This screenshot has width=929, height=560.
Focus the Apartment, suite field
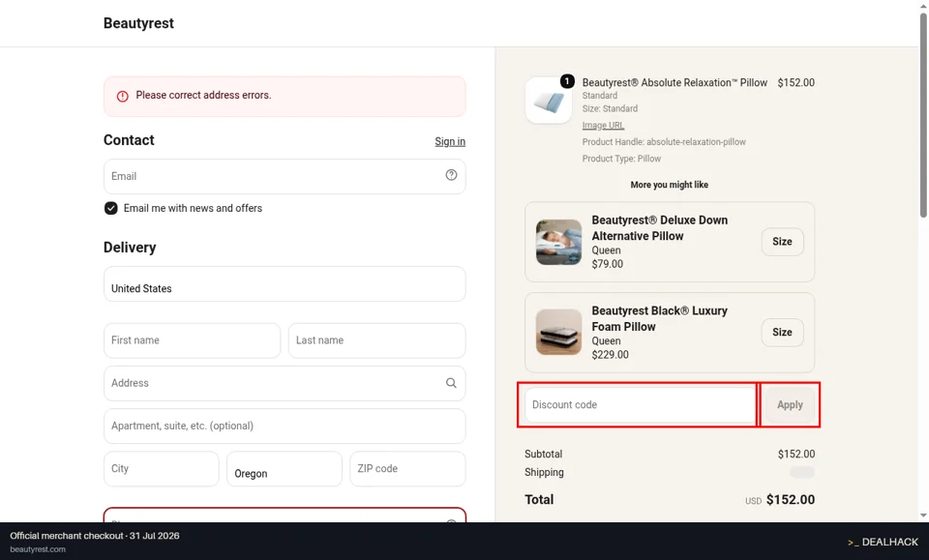285,427
